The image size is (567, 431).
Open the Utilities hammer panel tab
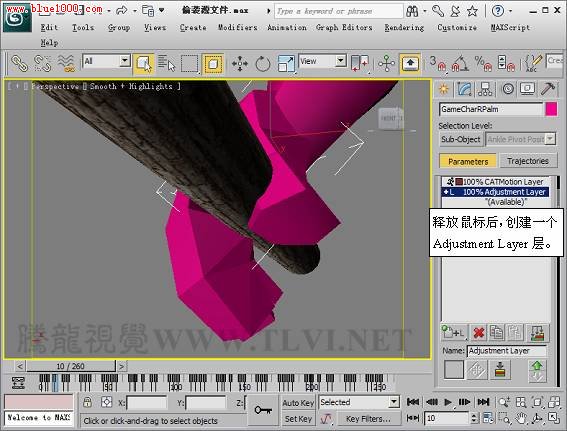548,89
